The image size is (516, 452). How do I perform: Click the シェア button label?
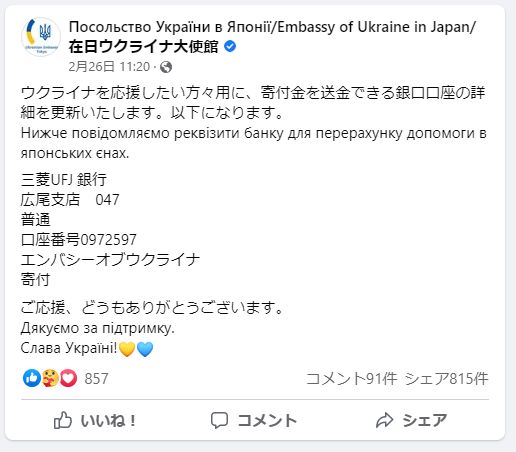(425, 420)
